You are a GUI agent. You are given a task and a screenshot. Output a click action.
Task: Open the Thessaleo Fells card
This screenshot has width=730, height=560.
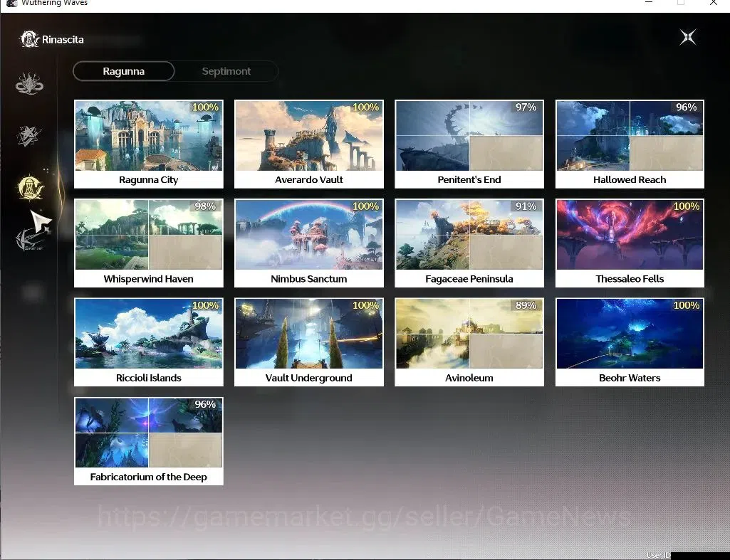[x=630, y=243]
